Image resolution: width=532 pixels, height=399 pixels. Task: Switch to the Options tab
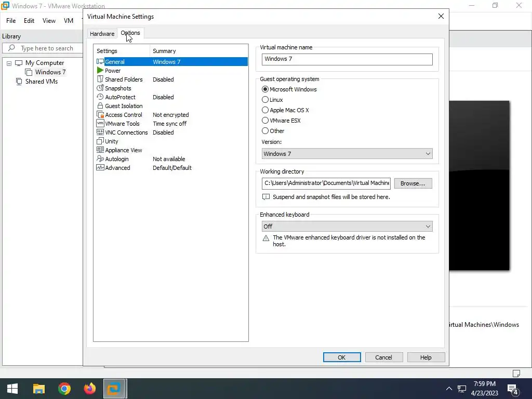(130, 33)
